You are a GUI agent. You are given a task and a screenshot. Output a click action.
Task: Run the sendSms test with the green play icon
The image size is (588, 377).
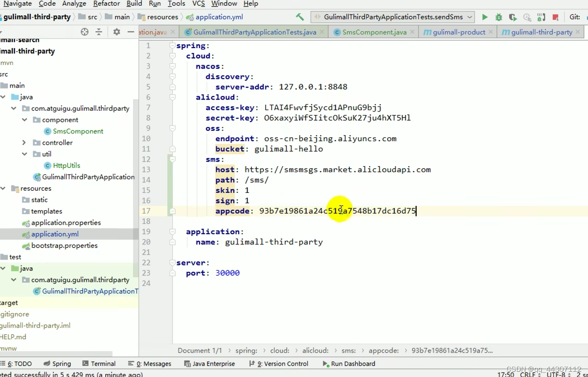click(484, 17)
